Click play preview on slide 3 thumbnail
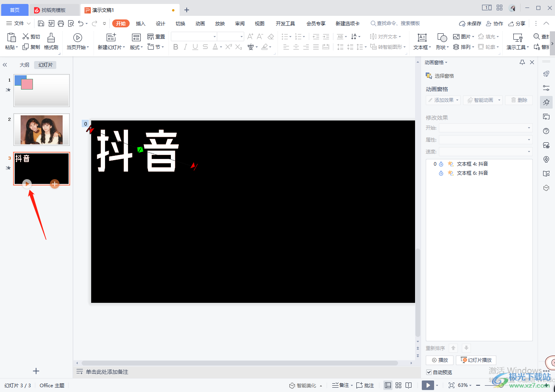The image size is (555, 392). [27, 184]
